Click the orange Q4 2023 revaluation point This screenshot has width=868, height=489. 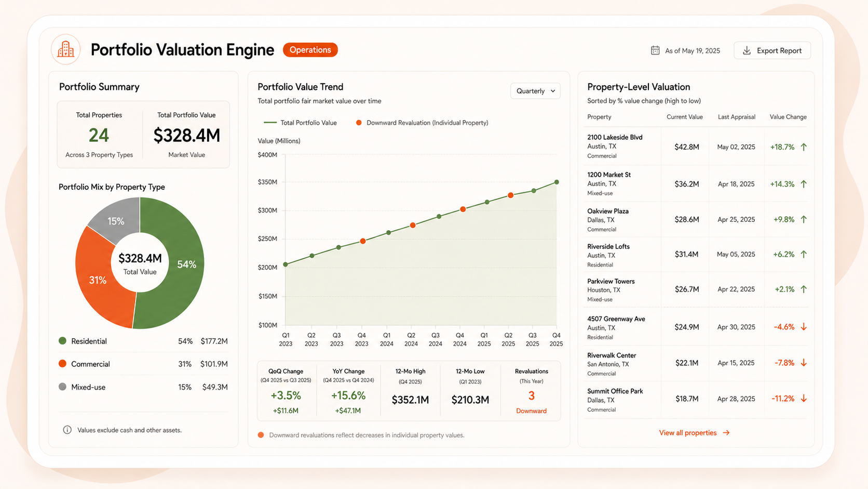363,241
